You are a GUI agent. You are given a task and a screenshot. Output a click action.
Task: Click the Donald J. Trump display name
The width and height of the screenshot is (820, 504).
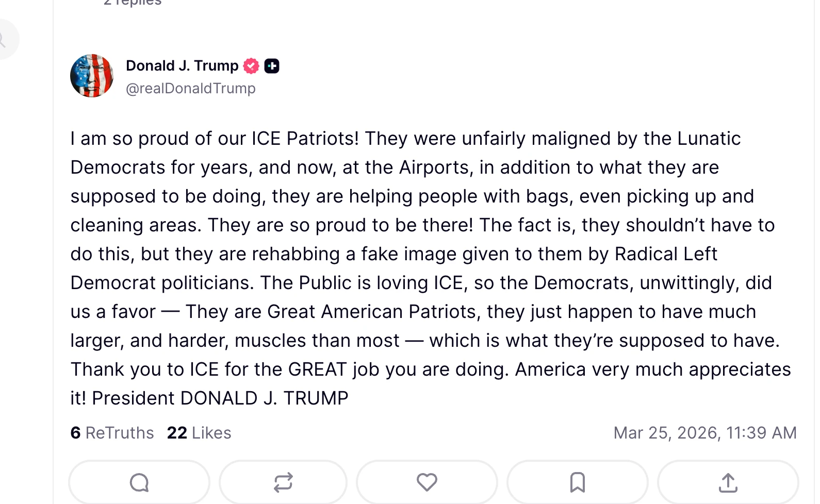182,66
